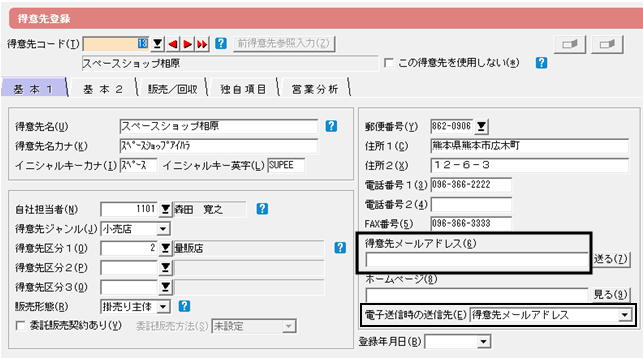643x362 pixels.
Task: Click the 得意先名 input field
Action: coord(219,126)
